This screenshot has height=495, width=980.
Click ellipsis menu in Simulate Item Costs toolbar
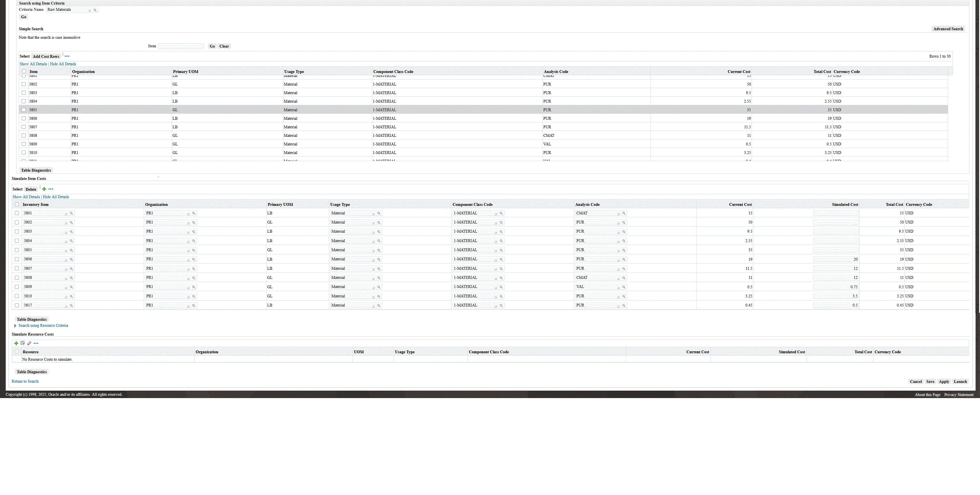click(x=50, y=189)
